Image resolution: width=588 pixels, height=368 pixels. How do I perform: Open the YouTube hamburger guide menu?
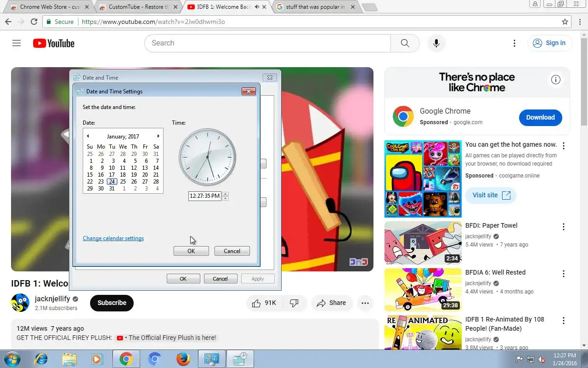pos(17,43)
